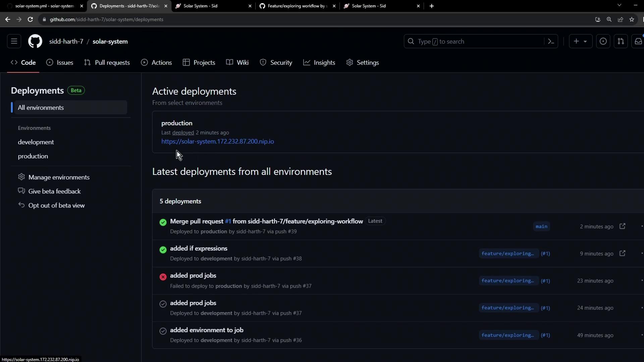
Task: Open the hamburger navigation menu
Action: point(14,42)
